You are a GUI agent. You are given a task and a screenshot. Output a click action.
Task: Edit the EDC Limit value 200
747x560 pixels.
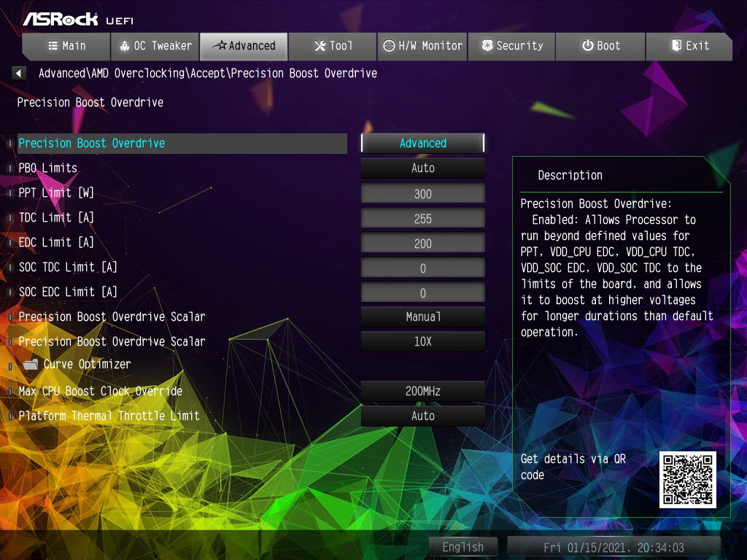422,244
